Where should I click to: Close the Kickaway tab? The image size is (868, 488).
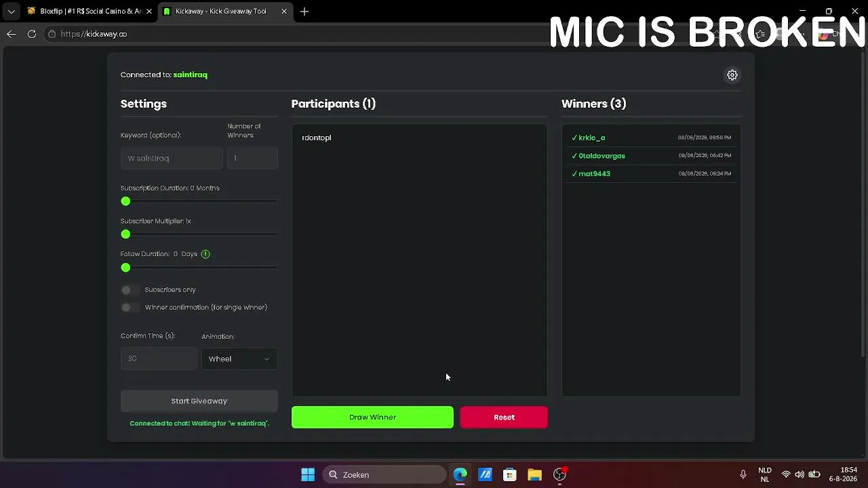point(284,12)
